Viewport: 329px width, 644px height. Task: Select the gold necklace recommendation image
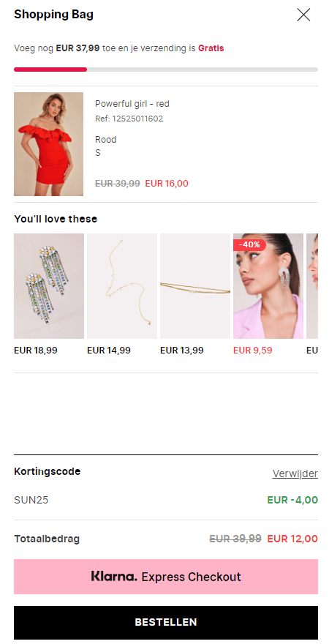(x=122, y=286)
